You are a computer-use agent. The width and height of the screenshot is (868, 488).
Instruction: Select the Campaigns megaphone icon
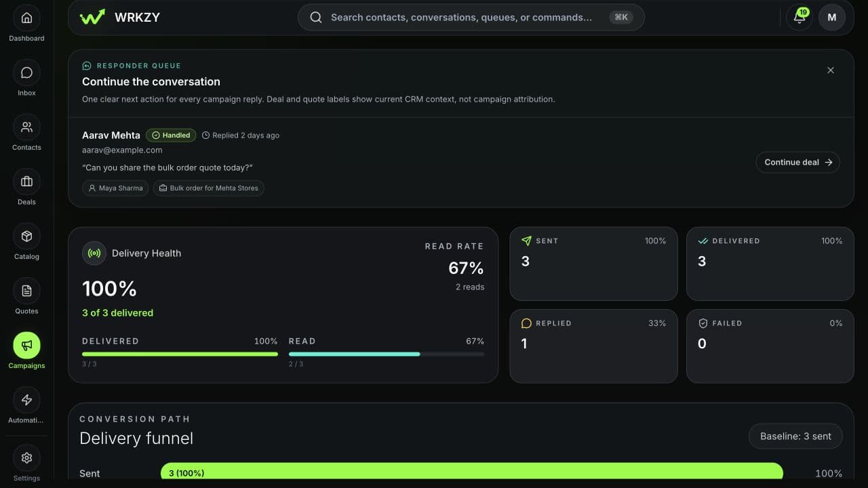click(26, 345)
